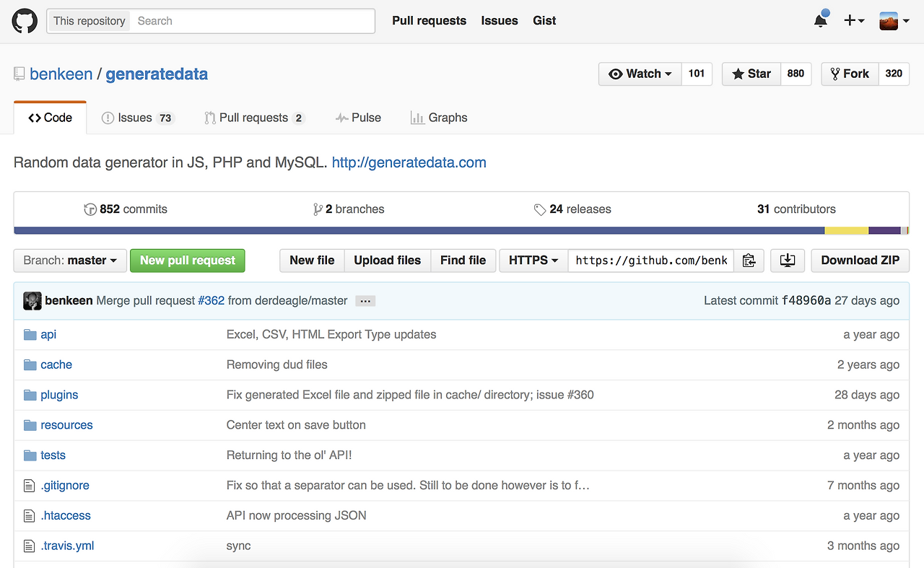Click the New pull request button
The image size is (924, 568).
coord(188,261)
